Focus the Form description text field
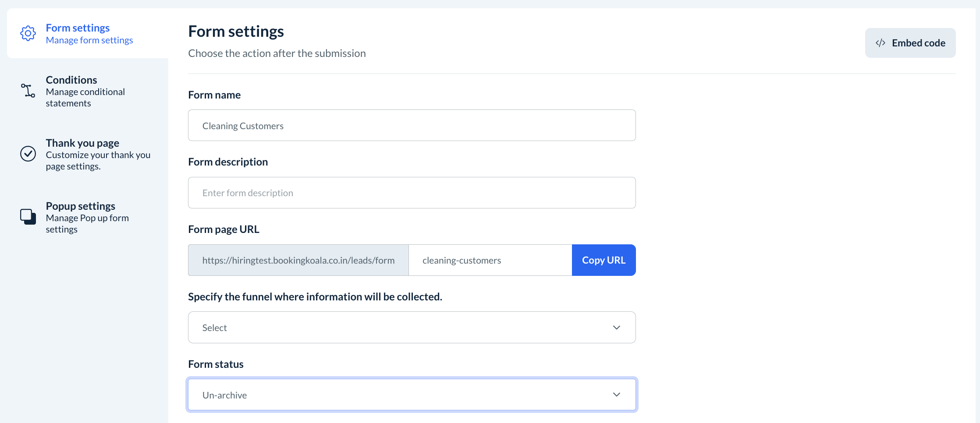 (x=412, y=193)
